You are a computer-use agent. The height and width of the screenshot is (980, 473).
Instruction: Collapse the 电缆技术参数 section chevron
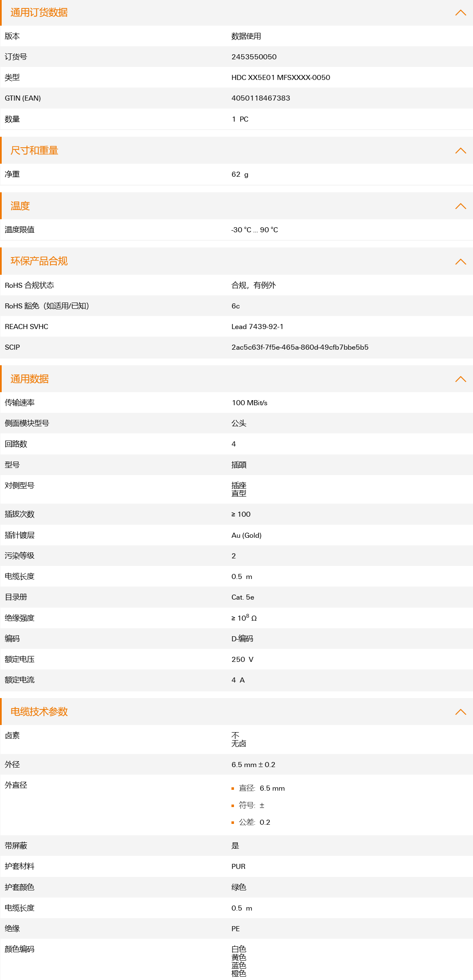(x=460, y=712)
